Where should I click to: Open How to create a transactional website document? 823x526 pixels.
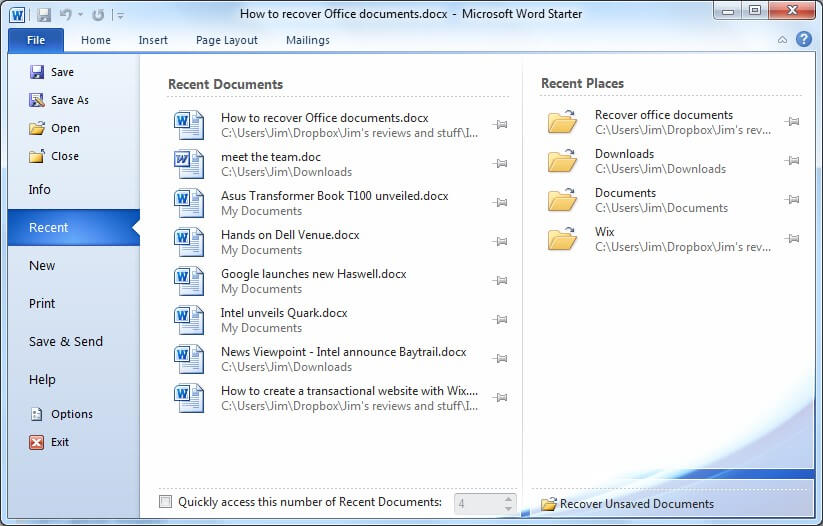click(340, 398)
